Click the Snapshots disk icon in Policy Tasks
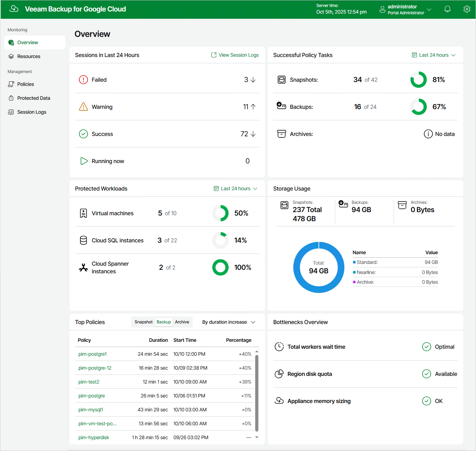This screenshot has width=476, height=451. pyautogui.click(x=282, y=80)
